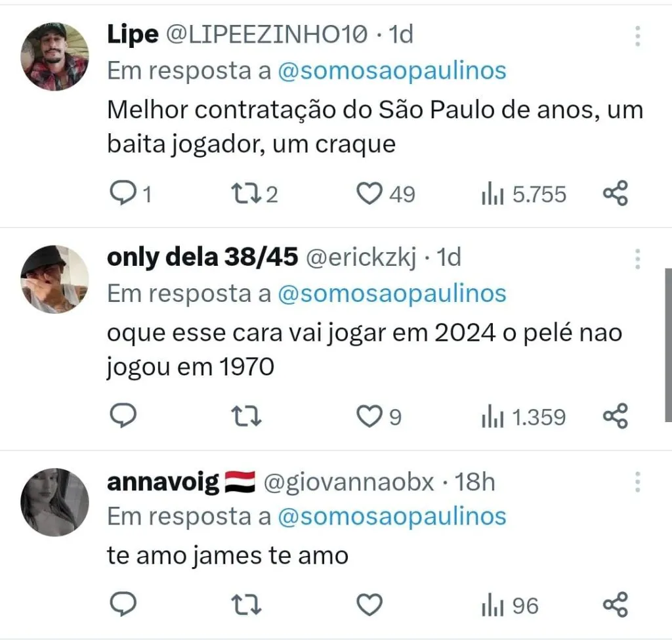Open @somosaopaulinos link in Lipe's reply
The height and width of the screenshot is (640, 672).
392,71
